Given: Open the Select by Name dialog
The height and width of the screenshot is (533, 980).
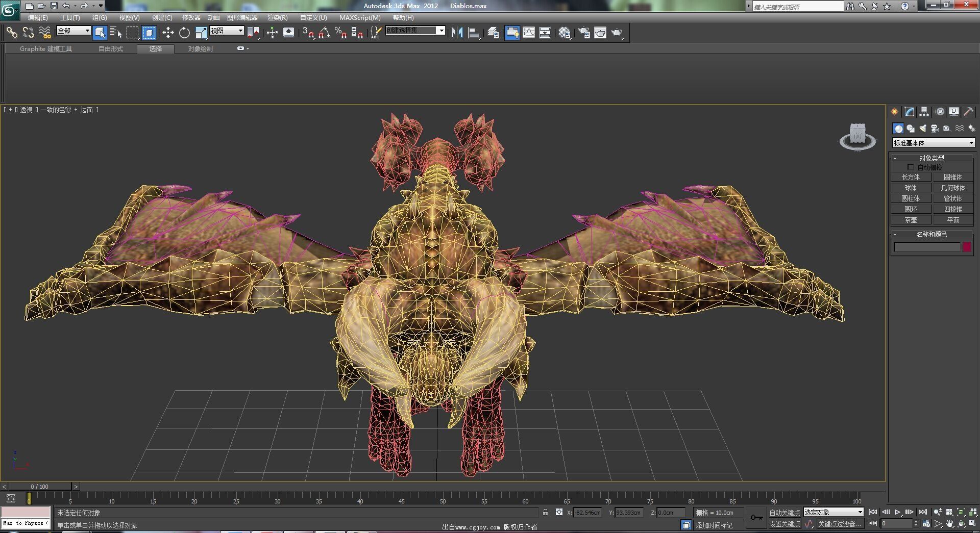Looking at the screenshot, I should pos(116,33).
